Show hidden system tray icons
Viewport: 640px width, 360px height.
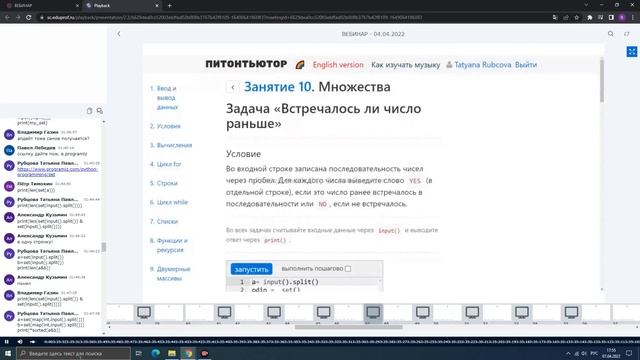pos(568,353)
